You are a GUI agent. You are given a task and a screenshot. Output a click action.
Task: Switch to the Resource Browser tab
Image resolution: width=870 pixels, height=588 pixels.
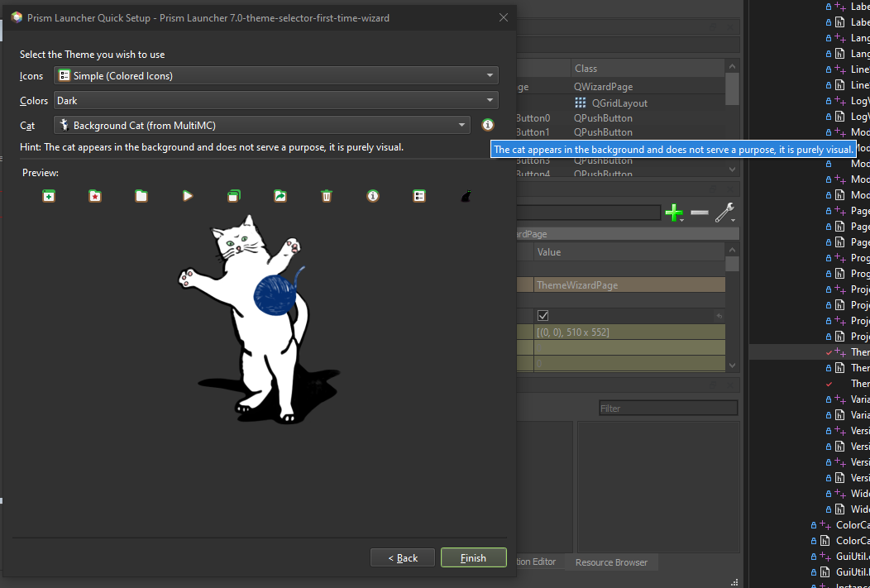tap(611, 562)
